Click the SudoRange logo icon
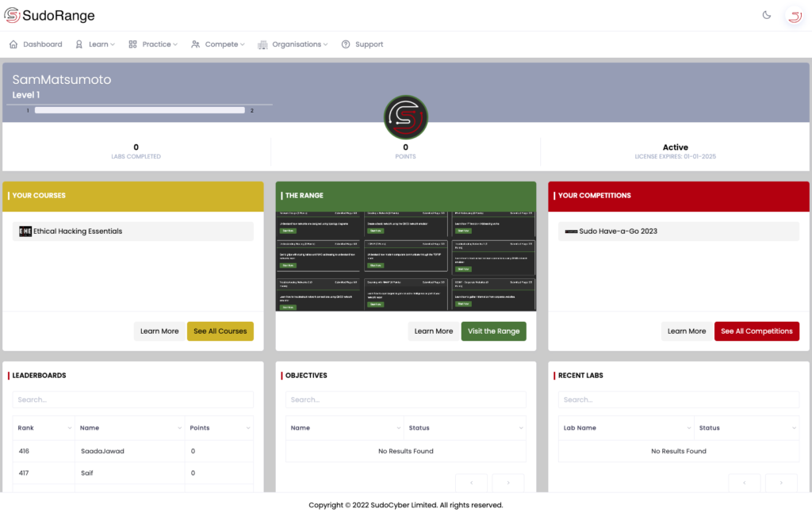Viewport: 812px width, 516px height. [12, 15]
